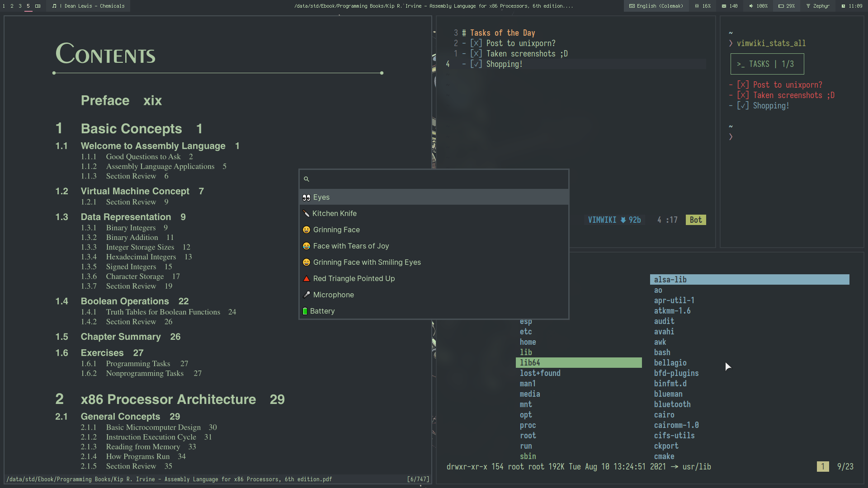This screenshot has width=868, height=488.
Task: Select the highlighted 'lib64' directory in the file manager
Action: pyautogui.click(x=579, y=363)
